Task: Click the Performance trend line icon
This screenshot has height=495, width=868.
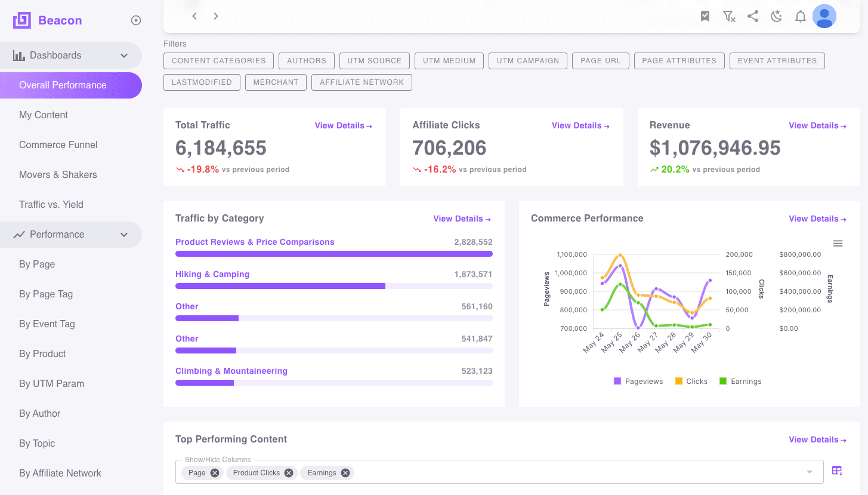Action: pos(19,235)
